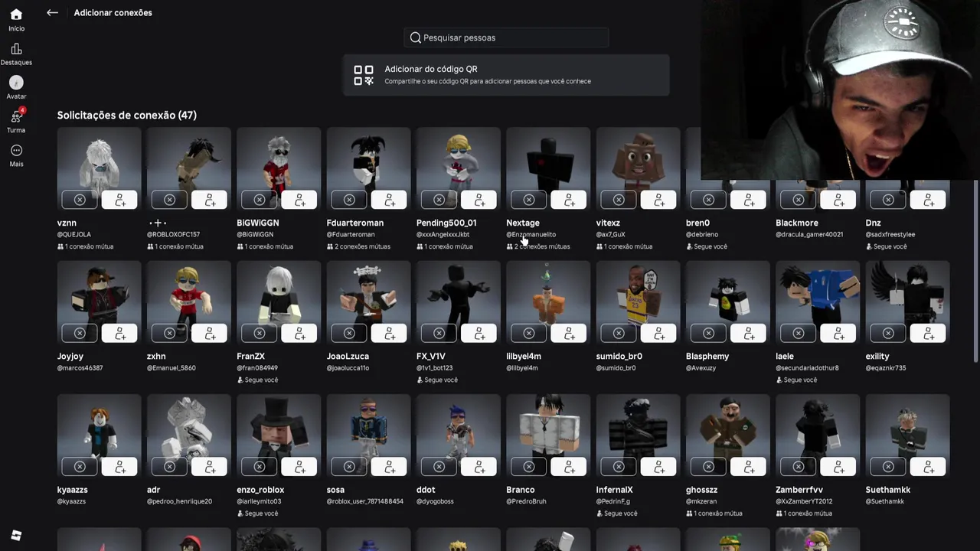Viewport: 980px width, 551px height.
Task: Decline request from Nextage
Action: click(x=529, y=200)
